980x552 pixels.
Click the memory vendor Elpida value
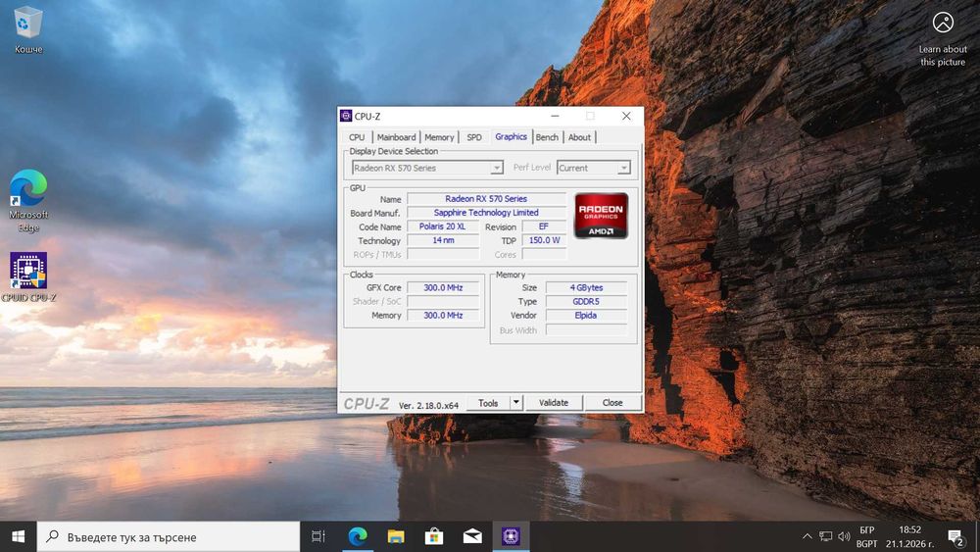[586, 315]
